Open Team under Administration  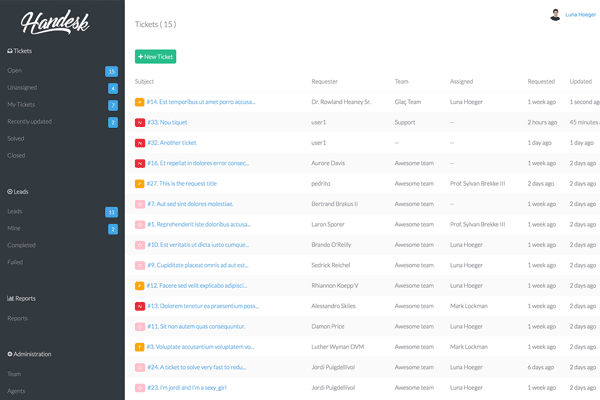click(14, 374)
